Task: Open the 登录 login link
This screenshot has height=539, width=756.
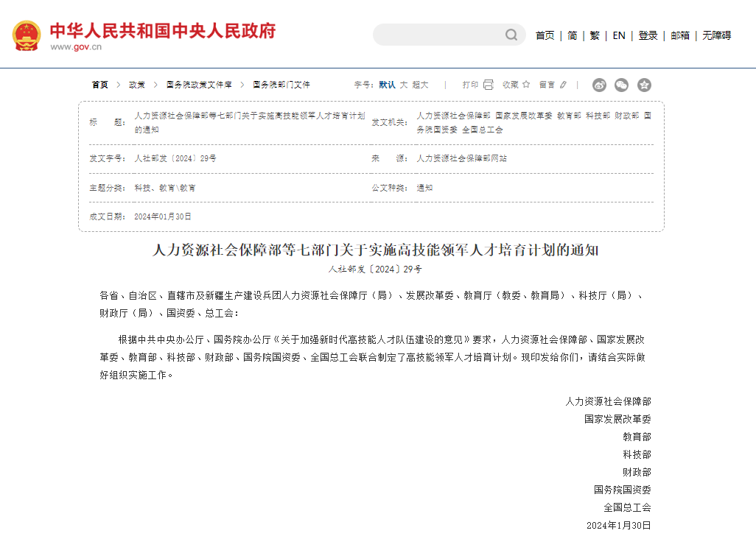Action: click(x=648, y=35)
